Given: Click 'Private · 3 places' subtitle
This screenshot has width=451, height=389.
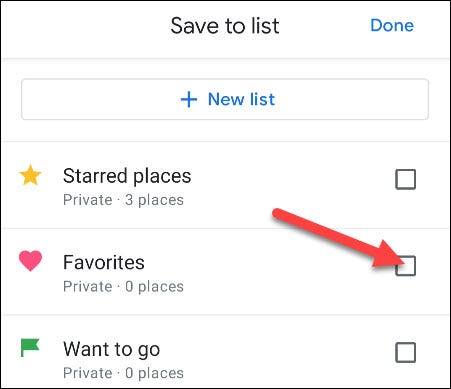Looking at the screenshot, I should point(123,200).
